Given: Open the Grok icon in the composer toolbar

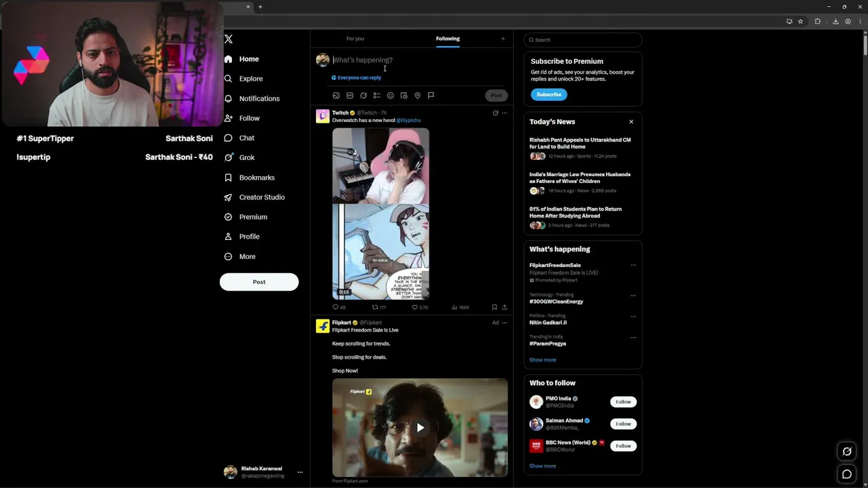Looking at the screenshot, I should pyautogui.click(x=363, y=96).
